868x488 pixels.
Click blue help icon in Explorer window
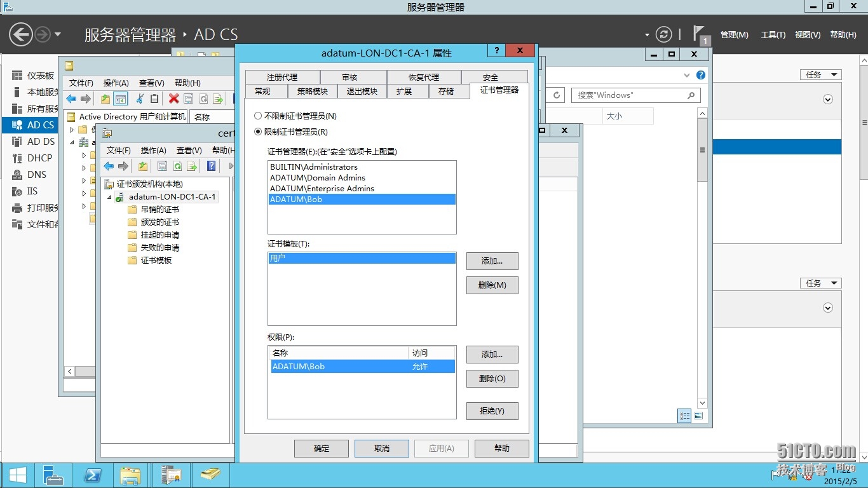(x=701, y=75)
